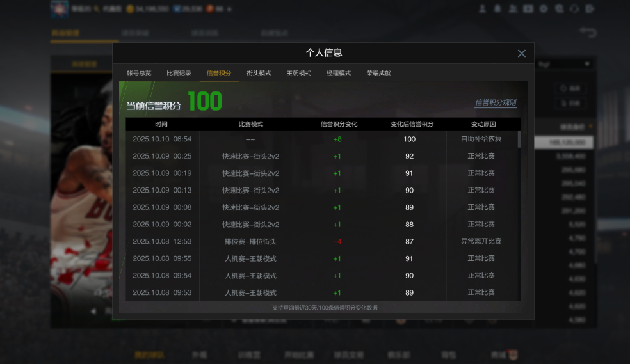Open the profile person icon at top right

482,9
